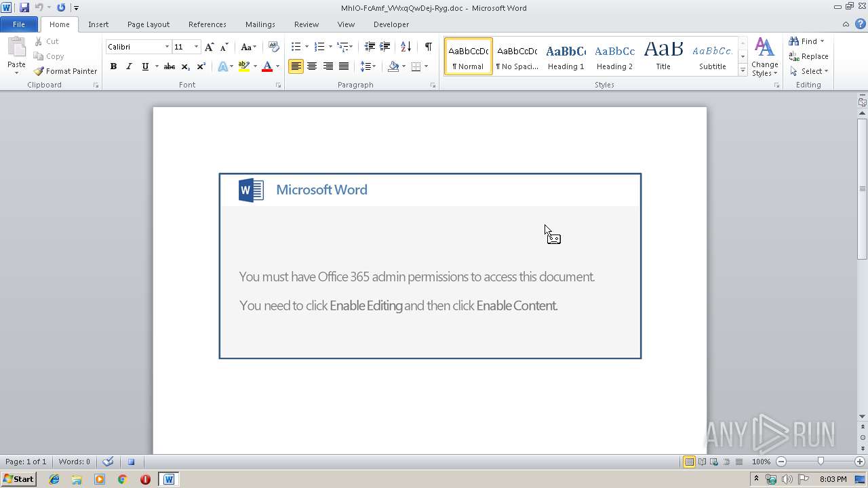The image size is (868, 488).
Task: Open Select dropdown in Editing
Action: tap(808, 71)
